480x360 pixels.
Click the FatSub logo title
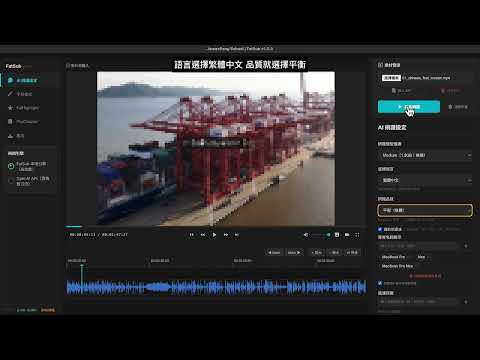pyautogui.click(x=14, y=66)
